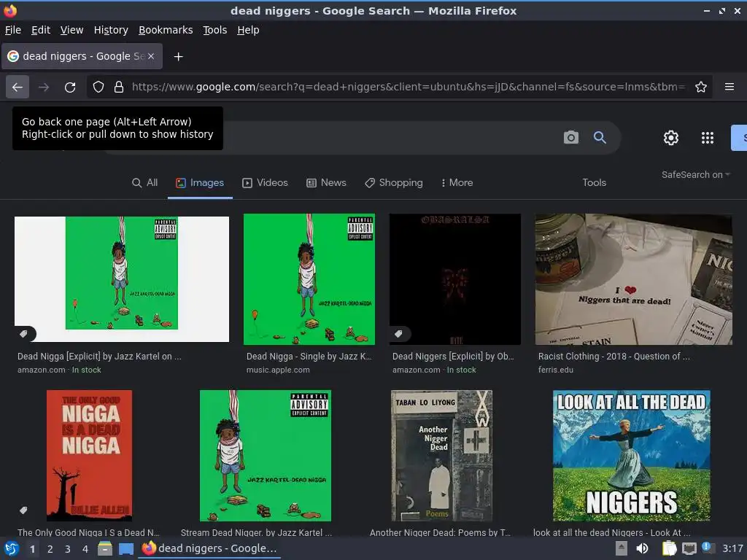This screenshot has width=747, height=560.
Task: Open the display/monitor tray icon
Action: coord(689,548)
